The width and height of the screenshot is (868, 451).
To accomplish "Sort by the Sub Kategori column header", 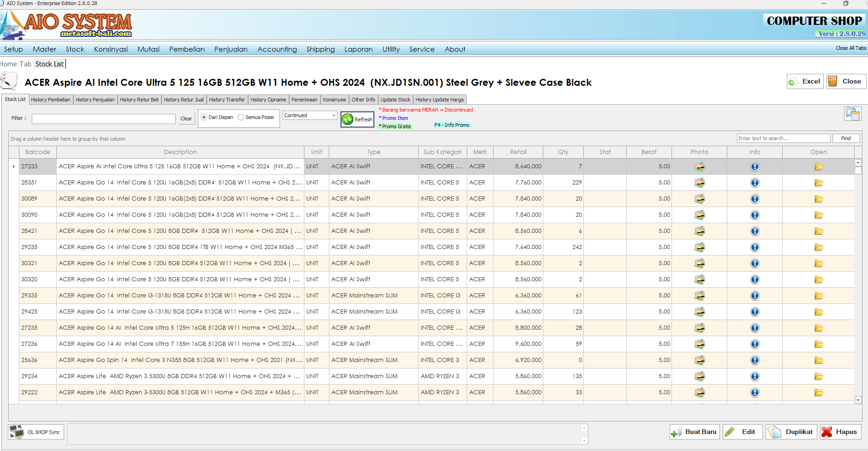I will 442,152.
